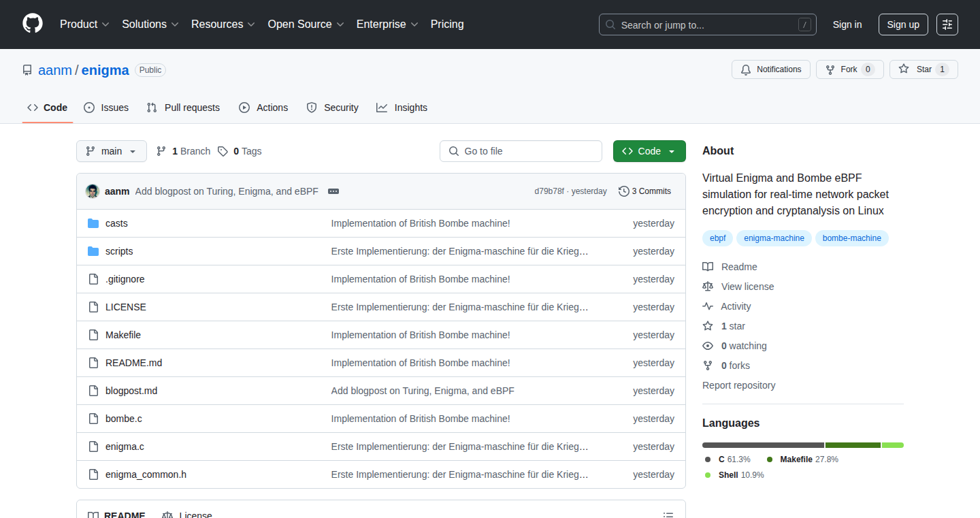Open the Enterprise dropdown menu

[387, 24]
